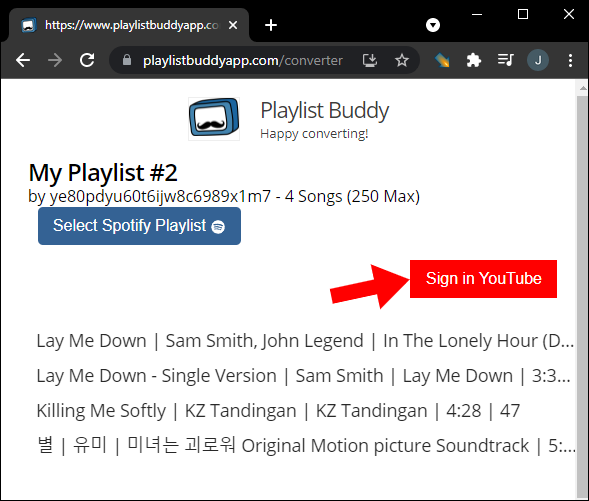Open the profile avatar labeled J
Image resolution: width=589 pixels, height=501 pixels.
tap(538, 60)
